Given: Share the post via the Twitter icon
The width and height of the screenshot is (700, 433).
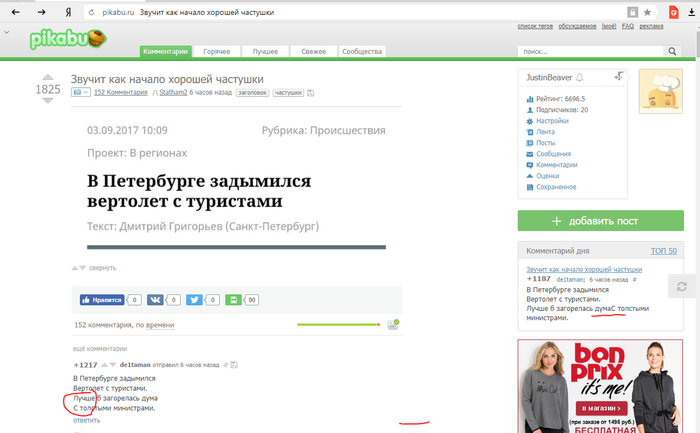Looking at the screenshot, I should pyautogui.click(x=194, y=299).
